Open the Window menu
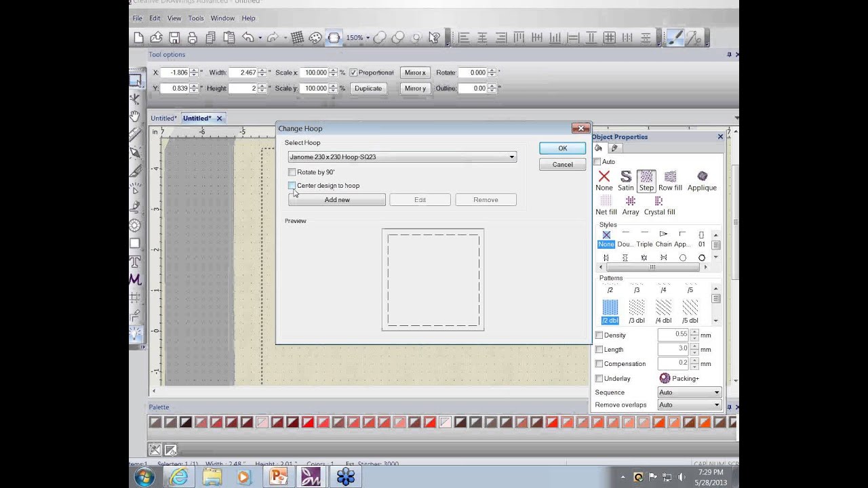 (x=222, y=18)
